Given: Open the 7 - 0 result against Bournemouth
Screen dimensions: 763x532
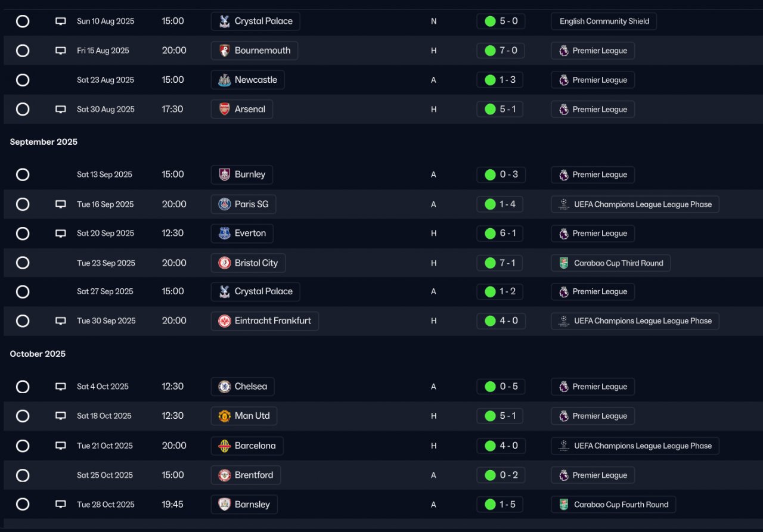Looking at the screenshot, I should [x=501, y=51].
